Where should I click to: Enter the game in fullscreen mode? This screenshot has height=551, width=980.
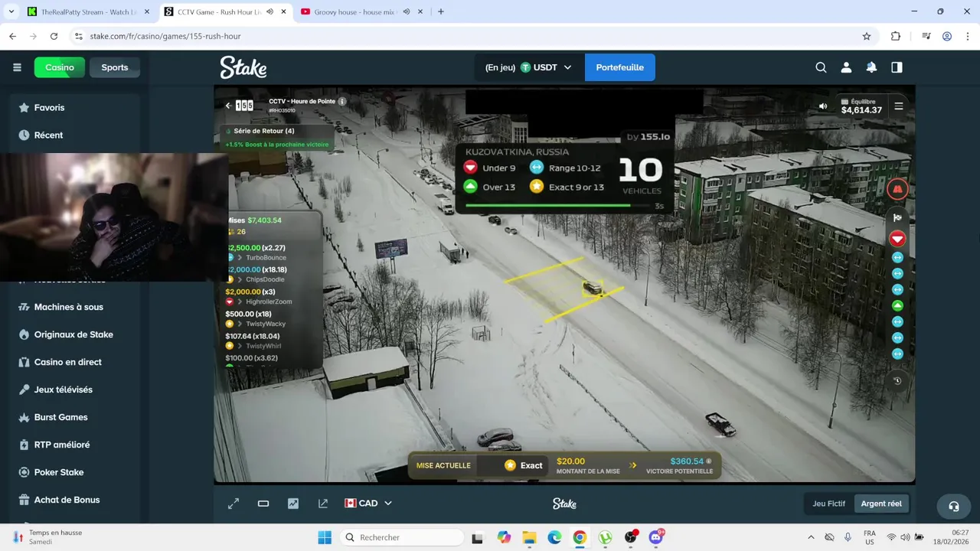(234, 504)
